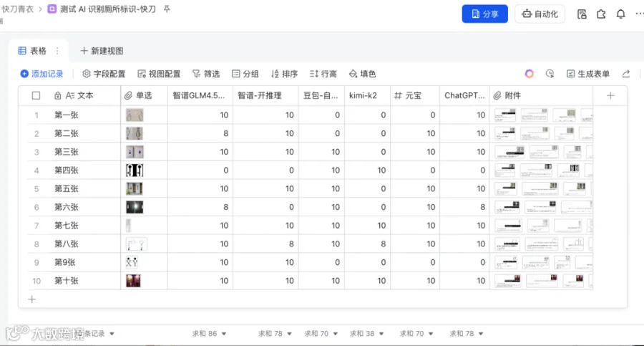The height and width of the screenshot is (346, 644).
Task: Open the 排序 sort tool
Action: pyautogui.click(x=284, y=74)
